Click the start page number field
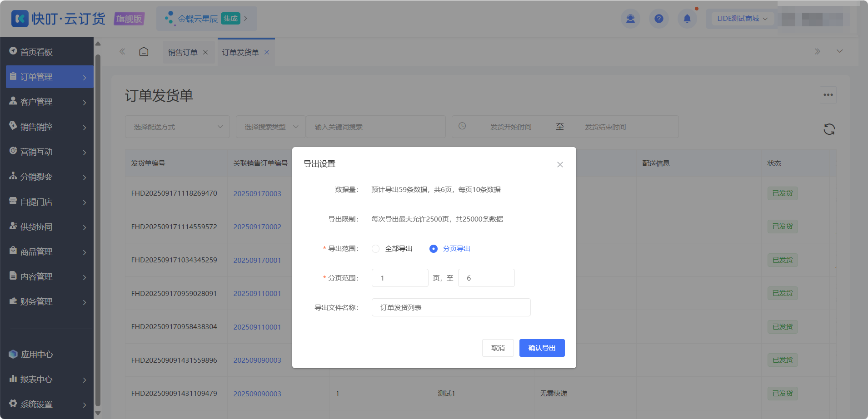This screenshot has width=868, height=419. [400, 278]
